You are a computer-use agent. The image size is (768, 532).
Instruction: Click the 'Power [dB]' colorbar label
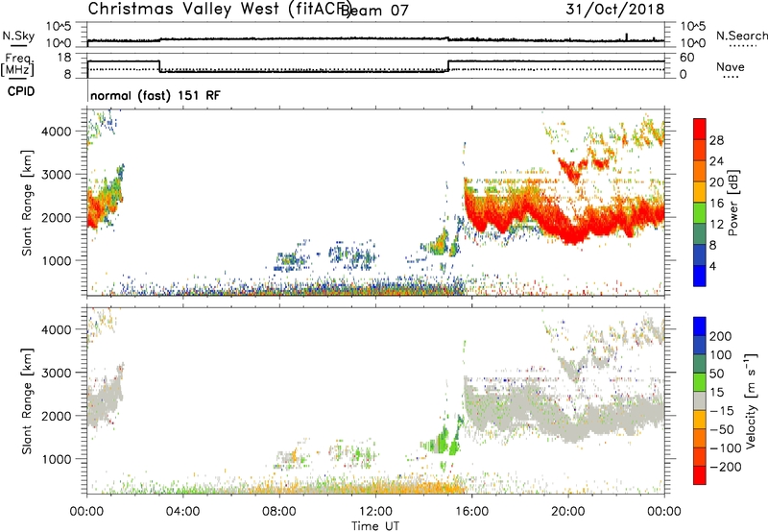[x=733, y=203]
